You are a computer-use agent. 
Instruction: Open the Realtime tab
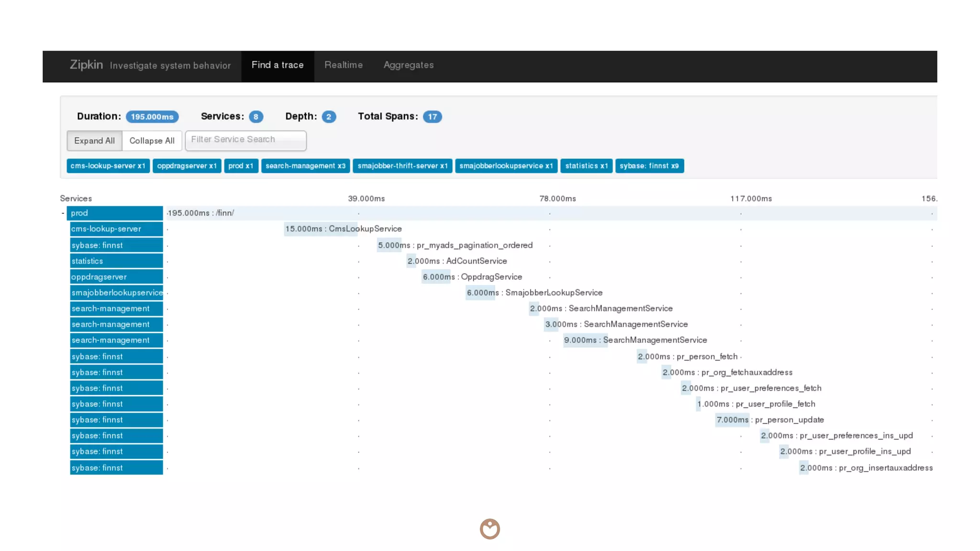(x=343, y=65)
